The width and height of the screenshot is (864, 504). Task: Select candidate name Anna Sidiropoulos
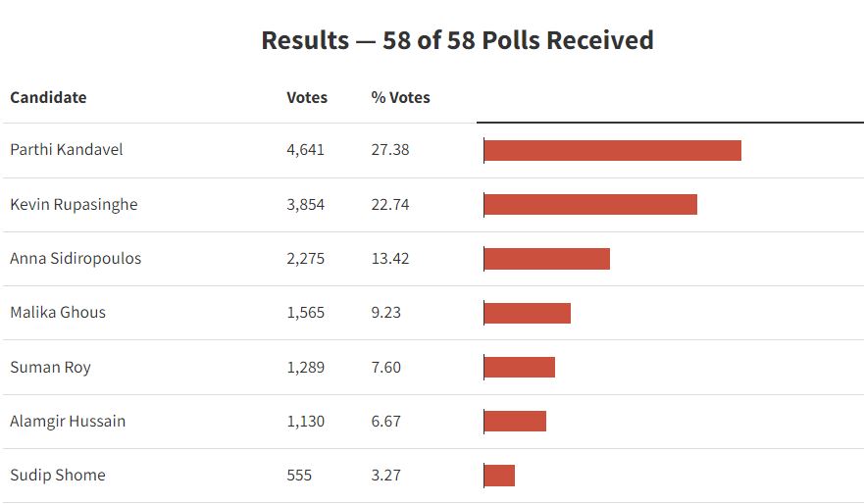[x=76, y=259]
